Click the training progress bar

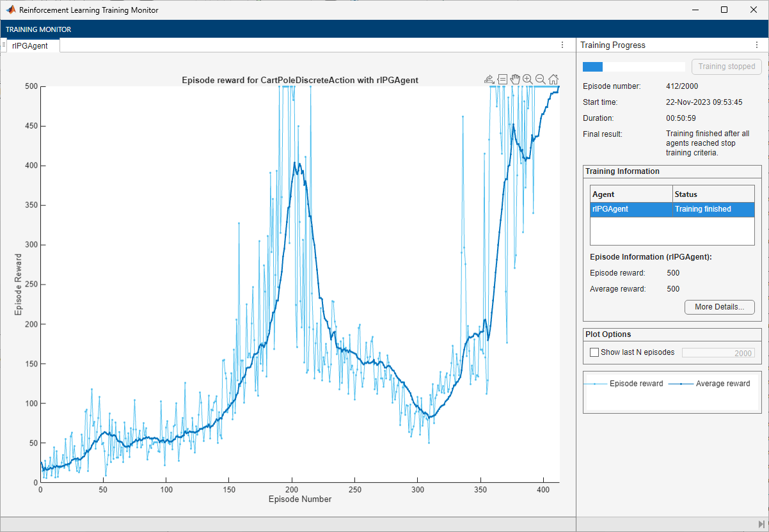click(x=633, y=66)
